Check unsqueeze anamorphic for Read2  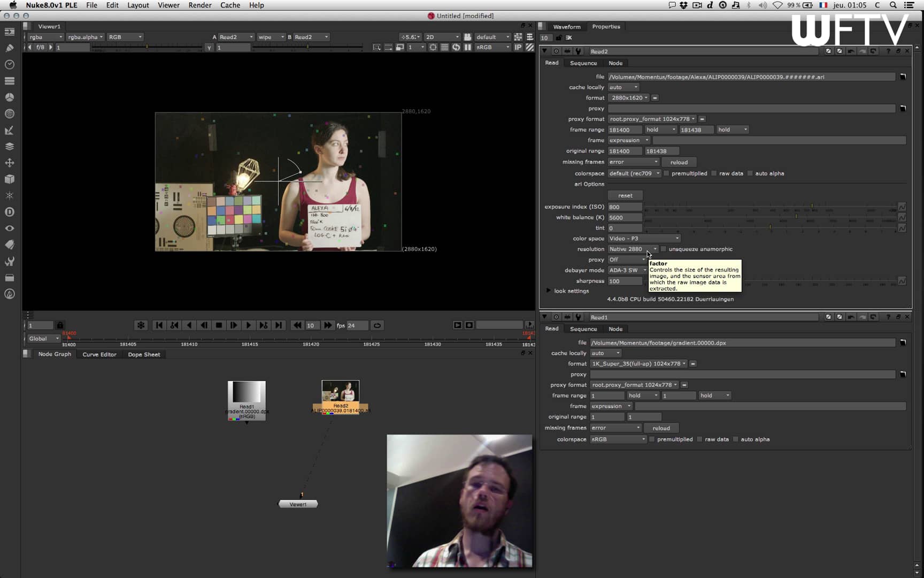pos(663,249)
